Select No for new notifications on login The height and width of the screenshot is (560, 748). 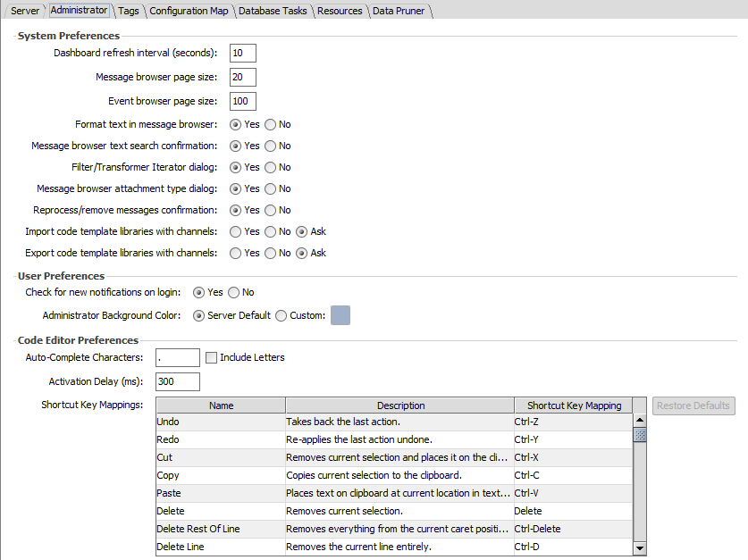234,292
